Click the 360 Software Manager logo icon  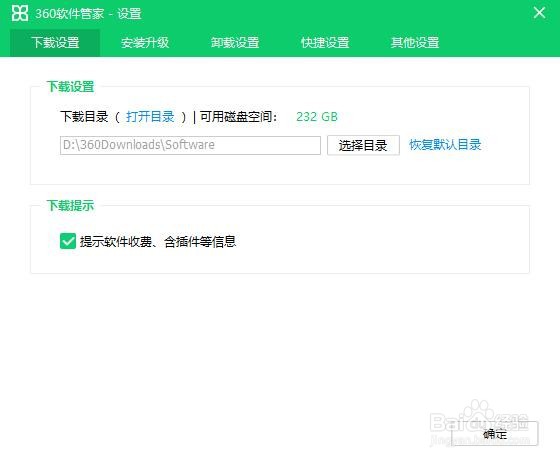pyautogui.click(x=20, y=13)
